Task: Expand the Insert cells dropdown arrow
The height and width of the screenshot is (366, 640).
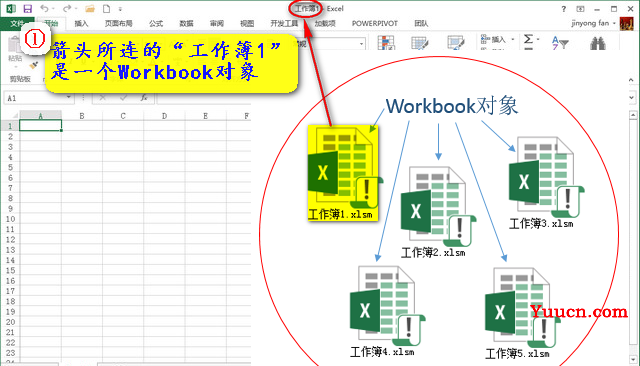Action: [x=513, y=40]
